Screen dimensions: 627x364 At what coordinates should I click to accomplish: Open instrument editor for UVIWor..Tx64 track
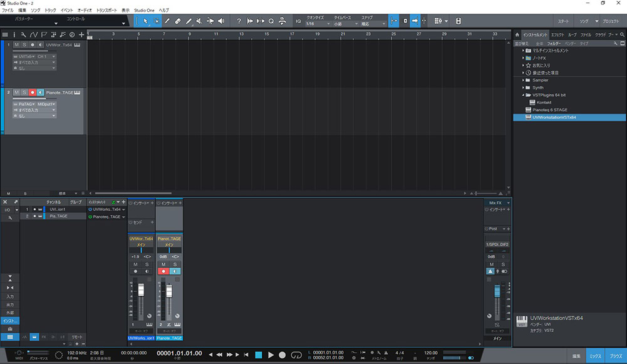point(77,45)
